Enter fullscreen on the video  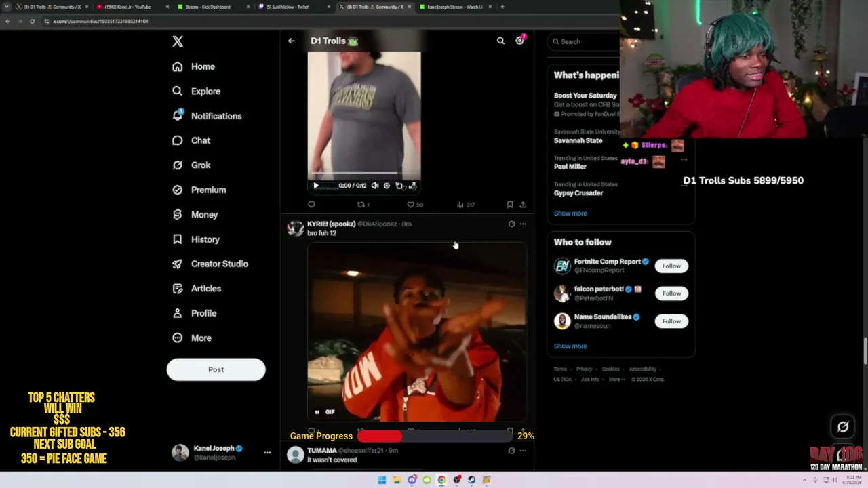(x=412, y=186)
